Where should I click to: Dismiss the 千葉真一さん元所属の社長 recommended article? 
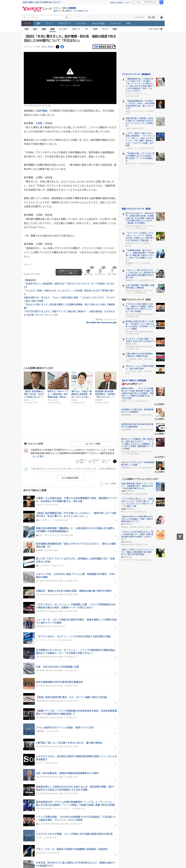click(116, 505)
